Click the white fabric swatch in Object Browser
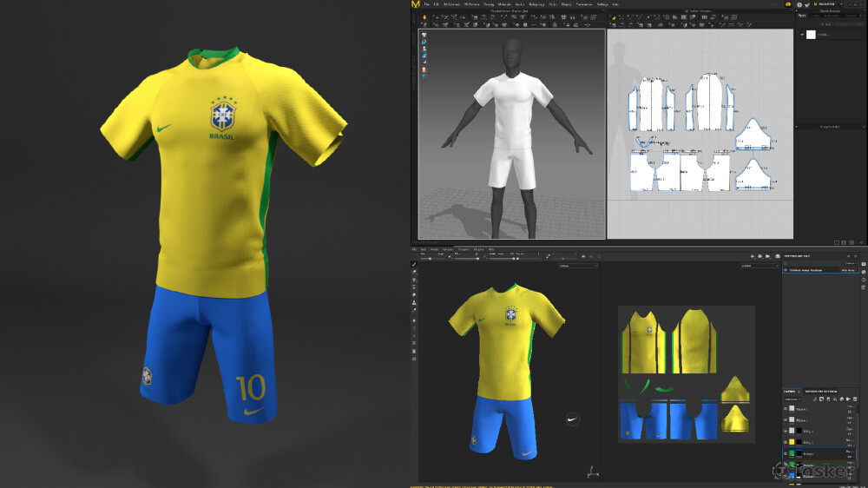This screenshot has height=488, width=868. tap(811, 35)
